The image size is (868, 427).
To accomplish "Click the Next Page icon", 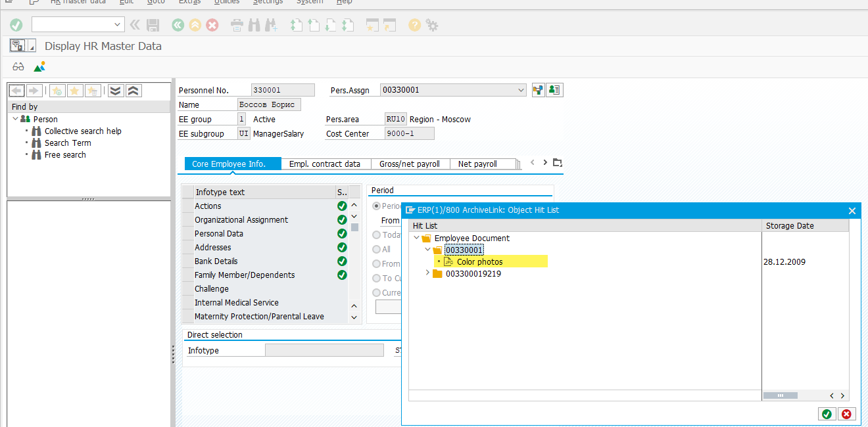I will coord(330,25).
